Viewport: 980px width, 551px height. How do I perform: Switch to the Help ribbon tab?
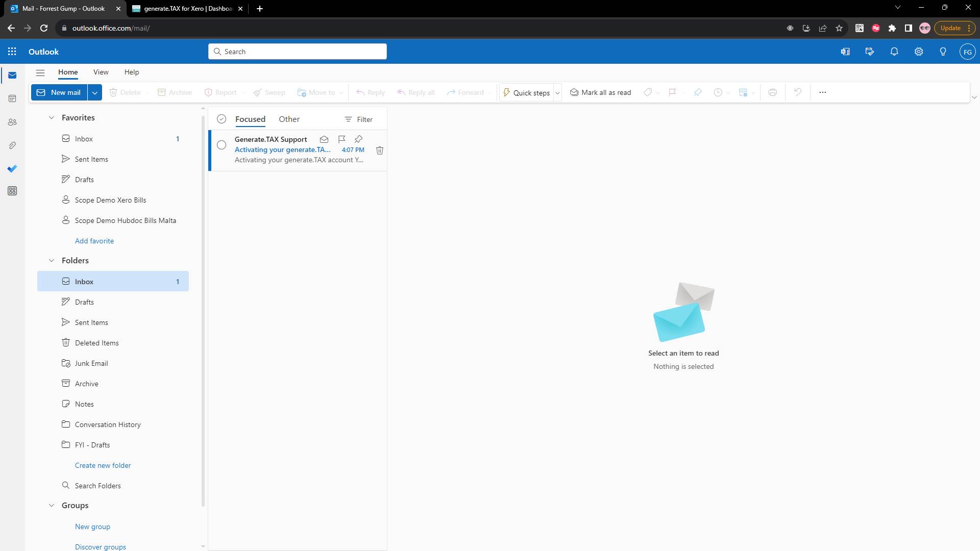click(x=132, y=72)
